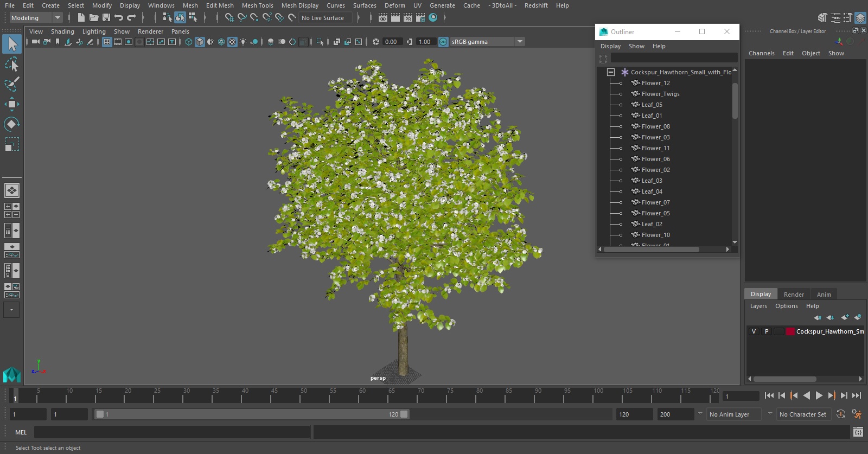Select Flower_Twigs in Outliner
868x454 pixels.
(x=660, y=94)
